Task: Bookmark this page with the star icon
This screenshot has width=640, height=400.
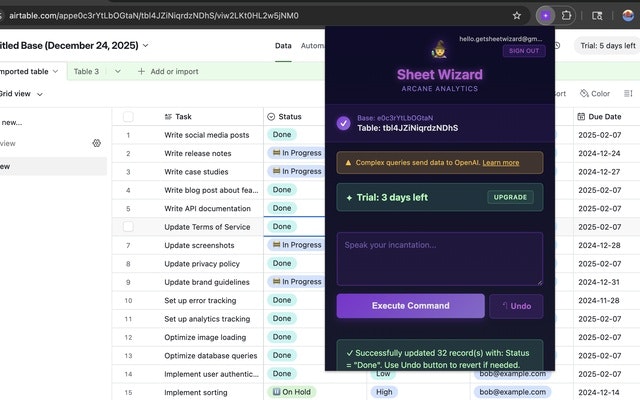Action: click(517, 16)
